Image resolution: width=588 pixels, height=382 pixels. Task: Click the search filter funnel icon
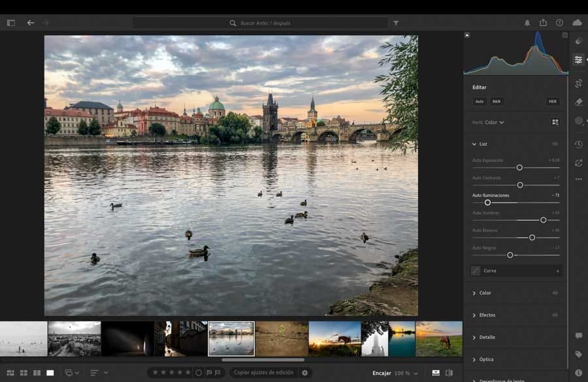396,23
